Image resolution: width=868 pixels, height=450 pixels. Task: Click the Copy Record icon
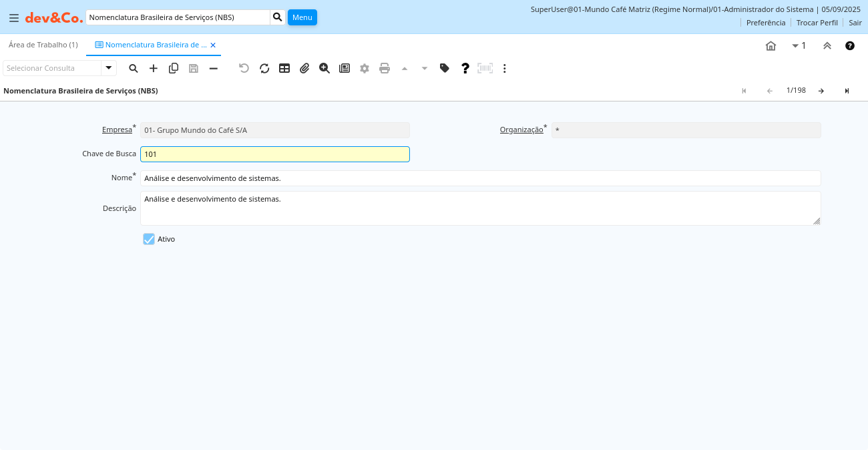pos(174,68)
